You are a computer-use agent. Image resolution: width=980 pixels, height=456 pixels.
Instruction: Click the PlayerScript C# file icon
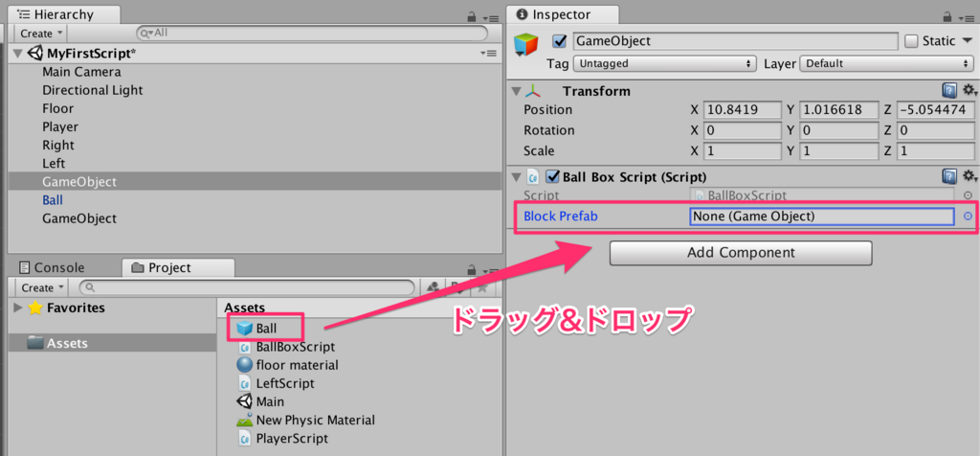tap(244, 439)
